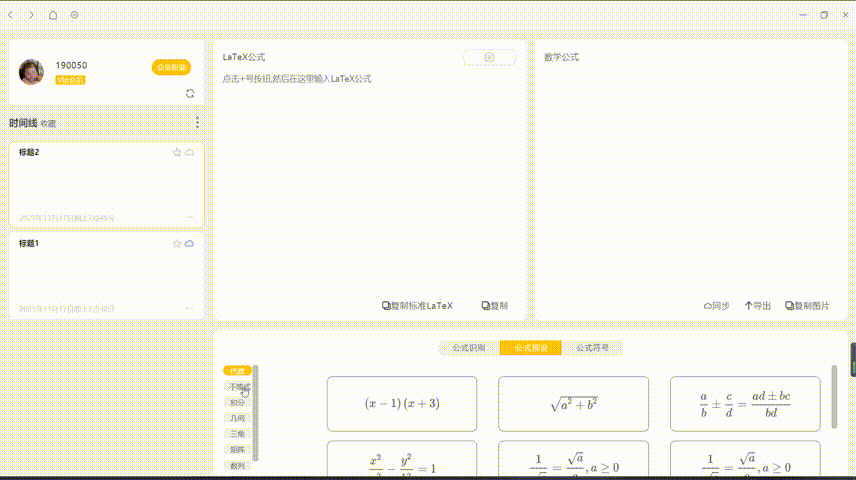The height and width of the screenshot is (480, 856).
Task: Click the formula preset panel scrollbar
Action: coord(834,397)
